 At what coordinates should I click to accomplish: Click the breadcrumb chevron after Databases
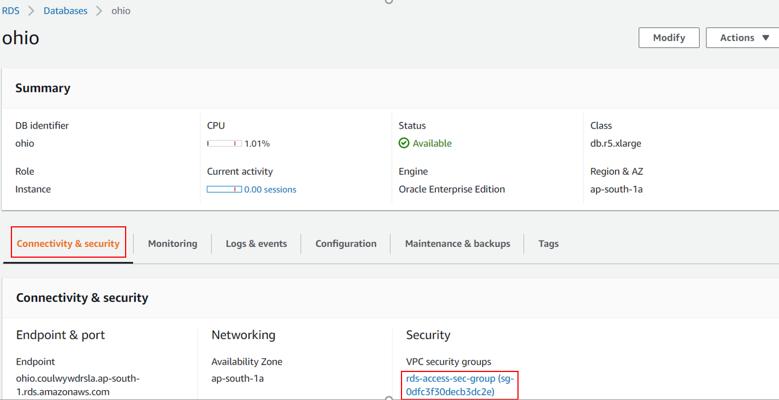point(99,10)
